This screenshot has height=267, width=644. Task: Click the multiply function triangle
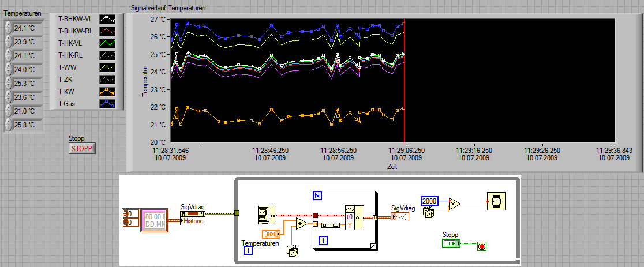pos(454,204)
